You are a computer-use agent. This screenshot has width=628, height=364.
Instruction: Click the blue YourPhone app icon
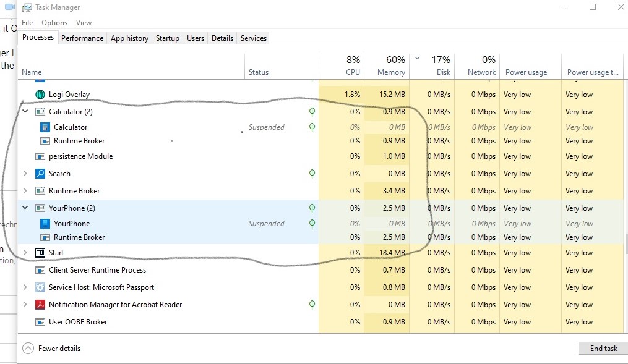(45, 224)
